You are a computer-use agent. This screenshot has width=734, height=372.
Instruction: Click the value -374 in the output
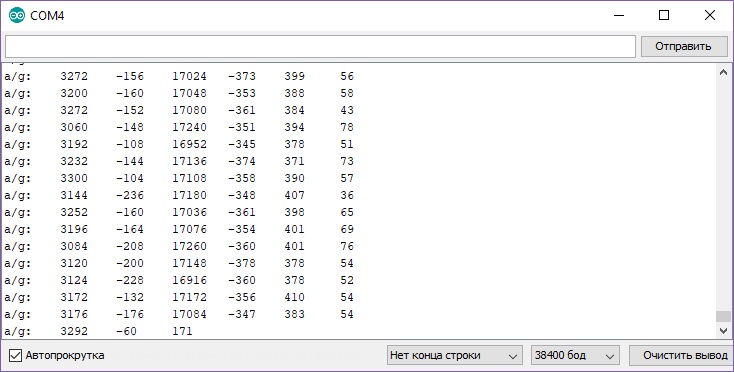(x=242, y=161)
